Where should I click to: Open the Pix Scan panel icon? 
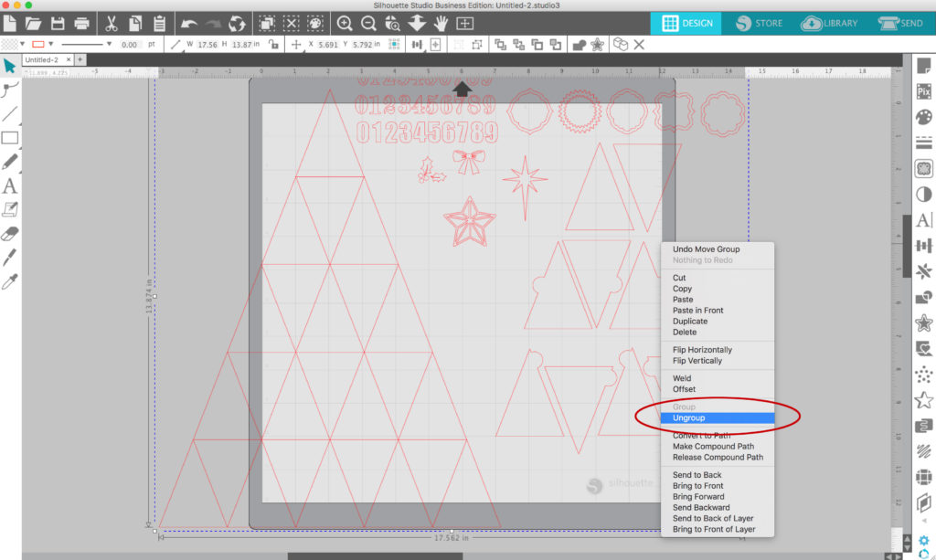click(x=923, y=91)
